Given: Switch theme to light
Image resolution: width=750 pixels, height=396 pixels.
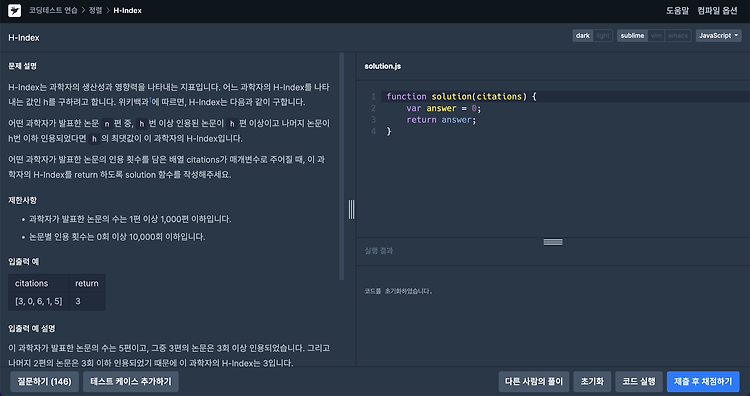Looking at the screenshot, I should 603,36.
